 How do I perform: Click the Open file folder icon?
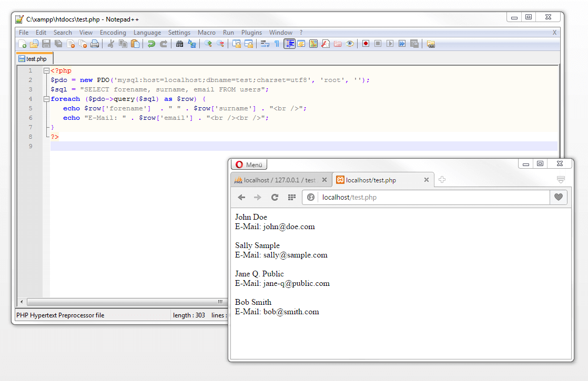[34, 44]
